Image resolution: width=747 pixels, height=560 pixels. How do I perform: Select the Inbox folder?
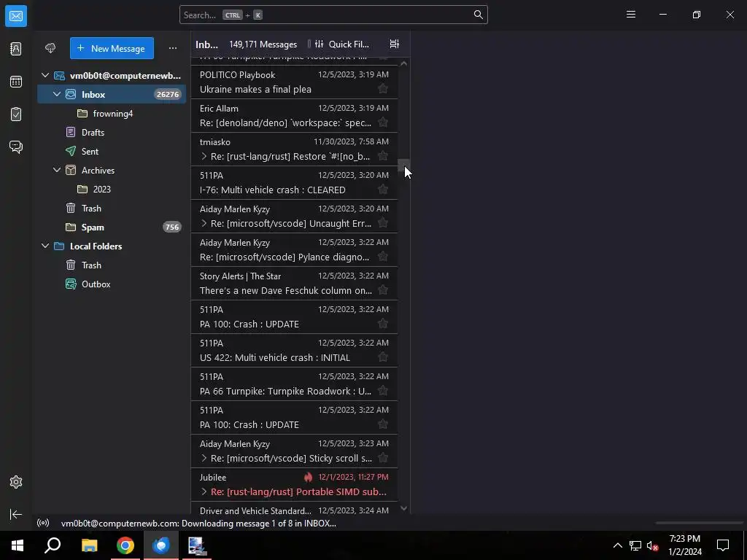pyautogui.click(x=112, y=94)
